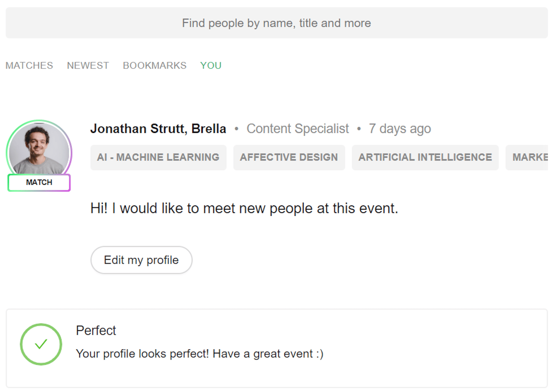The width and height of the screenshot is (559, 392).
Task: Select the AI - MACHINE LEARNING tag
Action: [158, 157]
